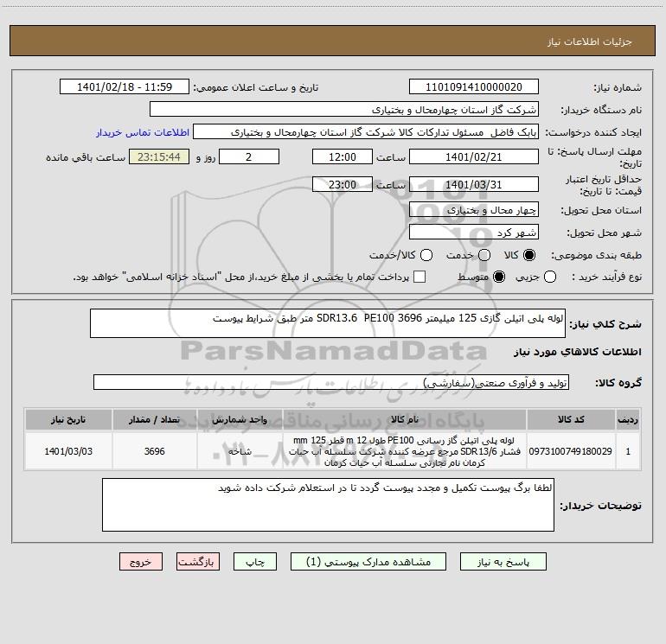Click the deadline time field 12:00
Image resolution: width=666 pixels, height=644 pixels.
[x=343, y=156]
